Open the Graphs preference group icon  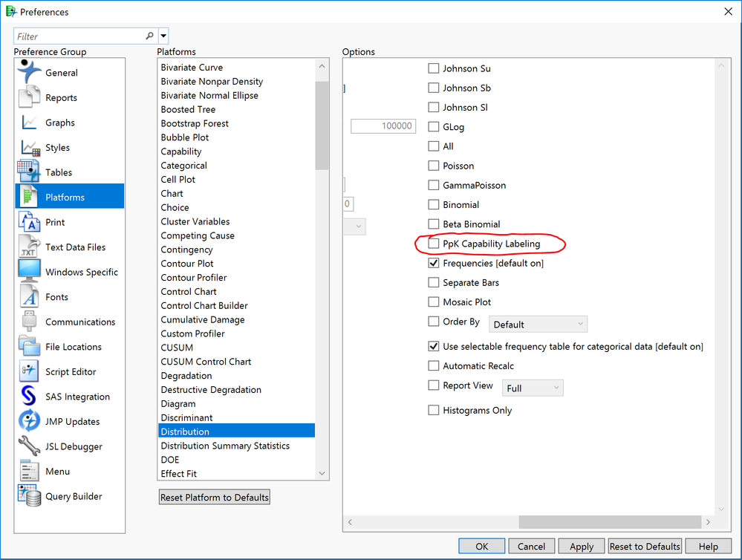(29, 122)
